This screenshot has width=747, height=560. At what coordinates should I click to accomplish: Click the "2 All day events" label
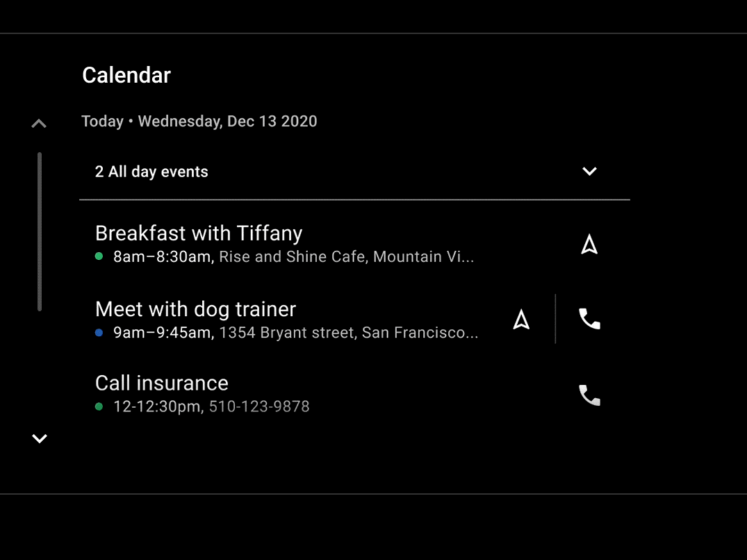tap(151, 172)
